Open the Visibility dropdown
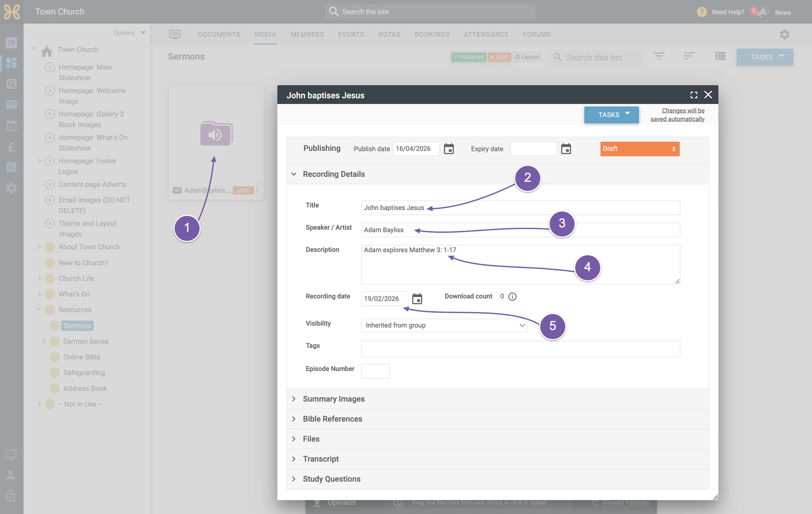This screenshot has width=812, height=514. pos(444,325)
